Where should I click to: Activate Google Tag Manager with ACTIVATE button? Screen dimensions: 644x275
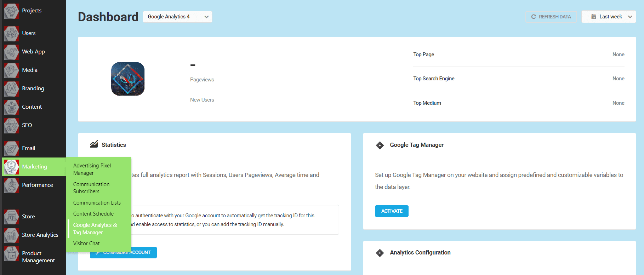(x=392, y=211)
